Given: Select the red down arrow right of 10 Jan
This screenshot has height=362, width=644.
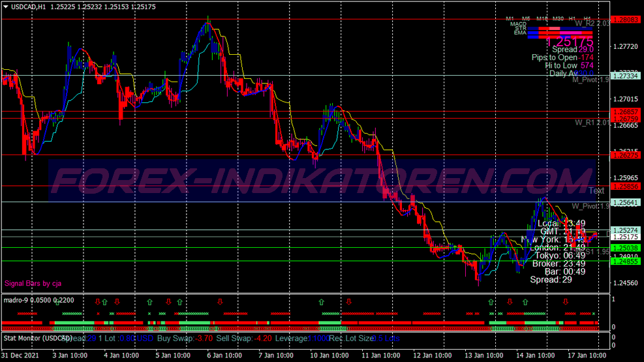Looking at the screenshot, I should [348, 301].
